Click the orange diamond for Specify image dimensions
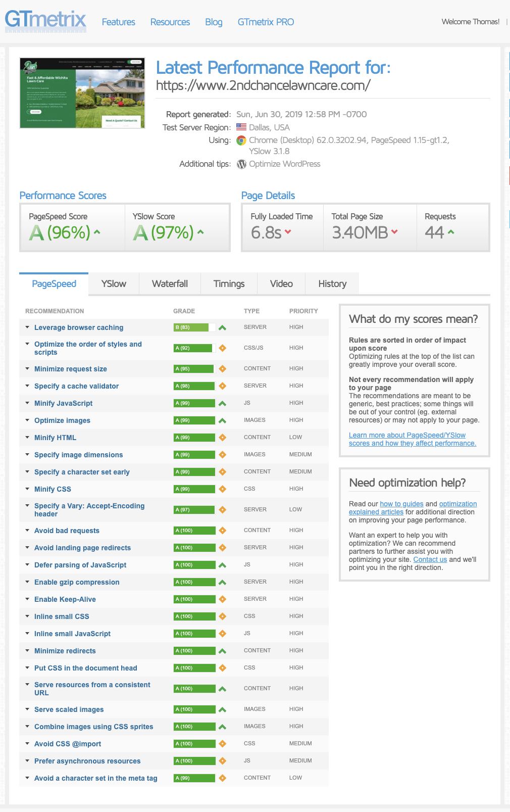This screenshot has height=812, width=510. [222, 455]
